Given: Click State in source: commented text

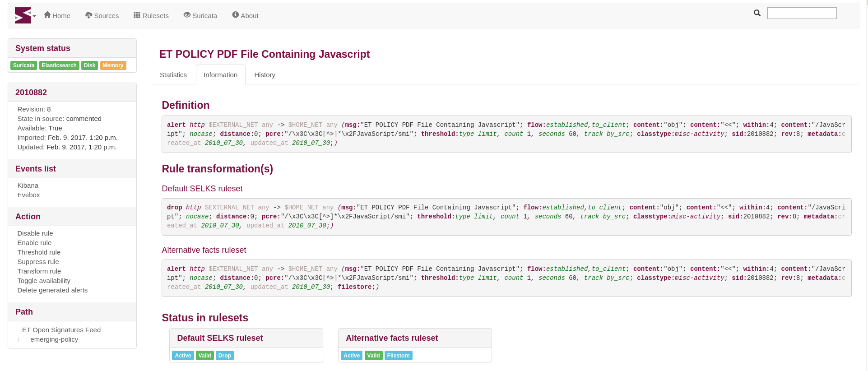Looking at the screenshot, I should (x=60, y=119).
